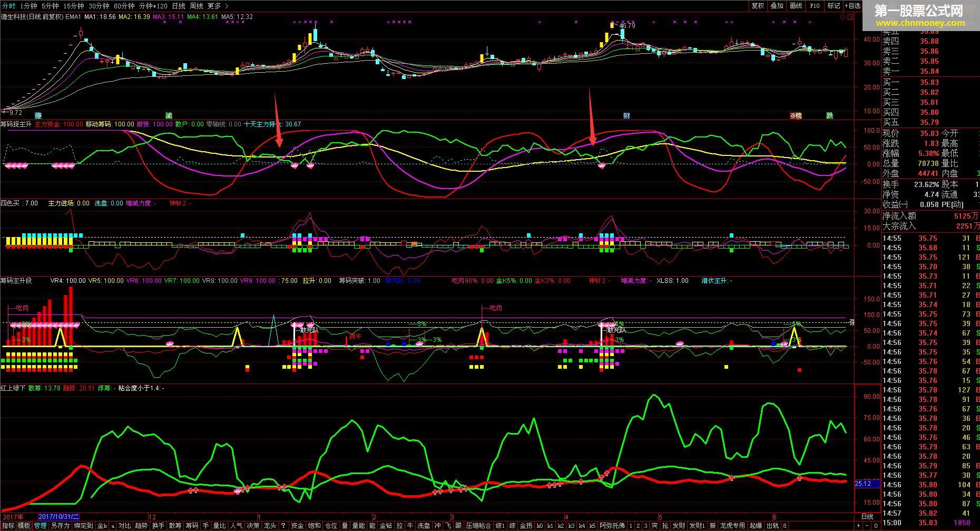This screenshot has width=980, height=531.
Task: Select the 发财 indicator tab
Action: tap(679, 526)
